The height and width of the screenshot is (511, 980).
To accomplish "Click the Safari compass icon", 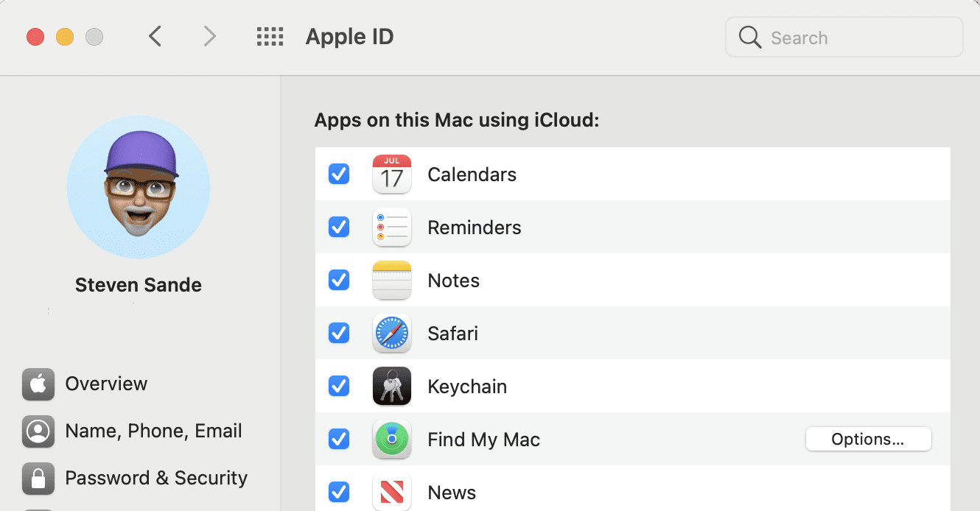I will (x=391, y=334).
